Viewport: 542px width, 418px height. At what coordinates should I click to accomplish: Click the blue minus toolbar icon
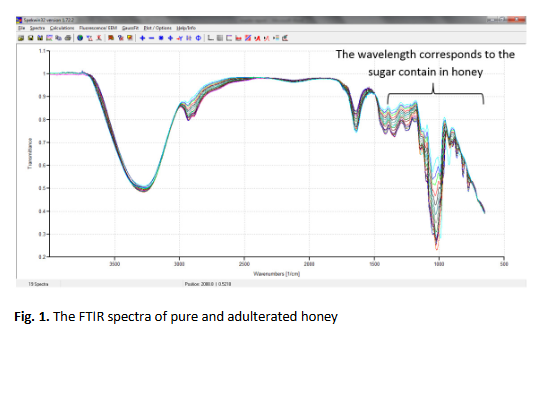(x=151, y=38)
